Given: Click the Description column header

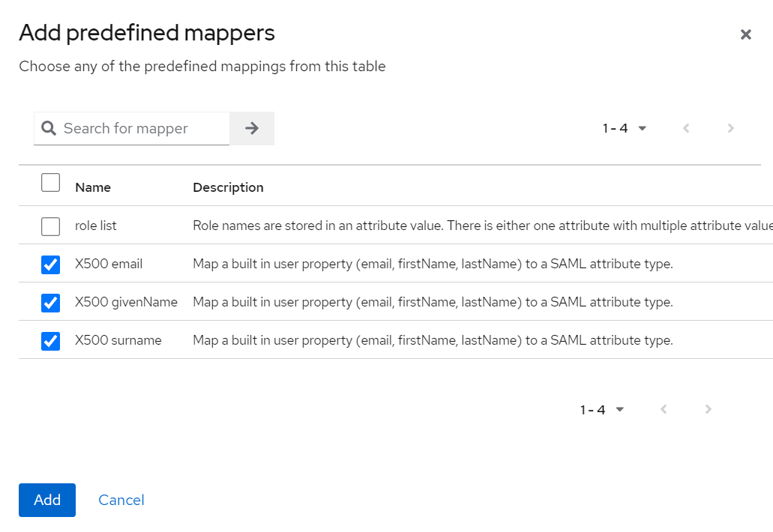Looking at the screenshot, I should click(228, 187).
